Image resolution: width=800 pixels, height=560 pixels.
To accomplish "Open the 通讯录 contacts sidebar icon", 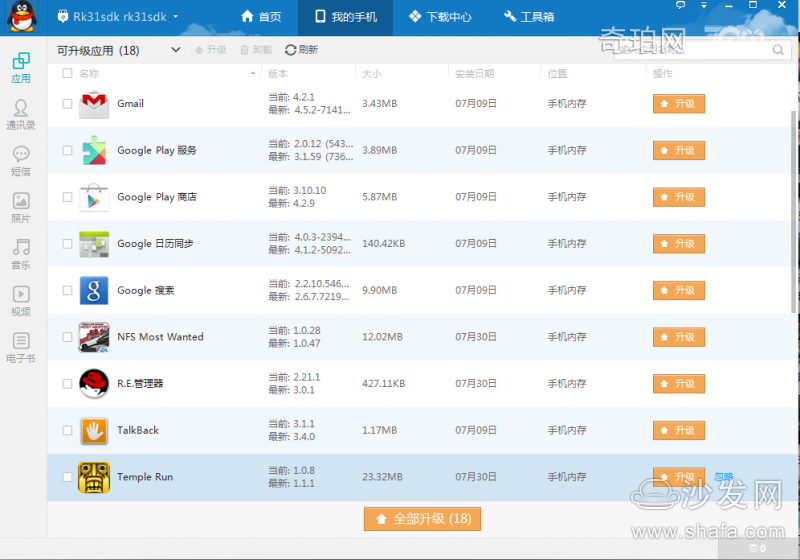I will pos(21,114).
